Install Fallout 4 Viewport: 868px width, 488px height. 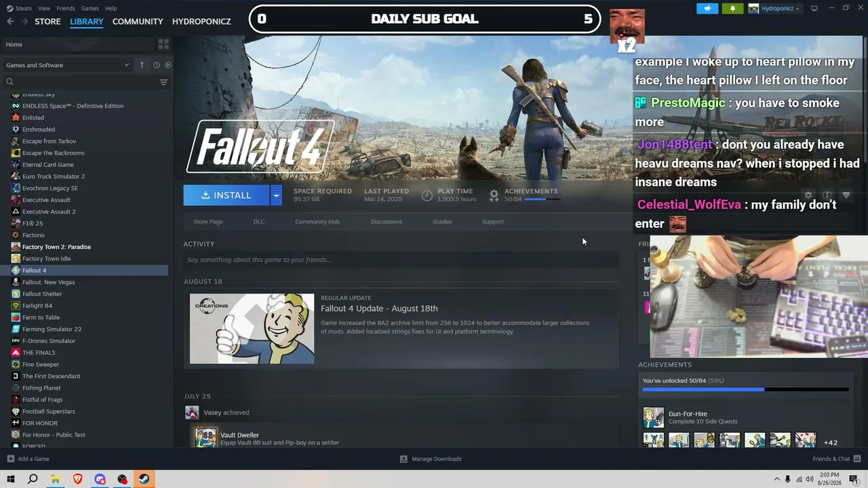coord(226,195)
